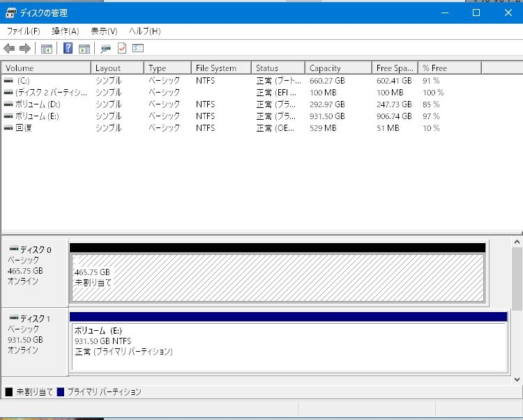Sort by the Capacity column header
The height and width of the screenshot is (420, 523).
point(338,68)
